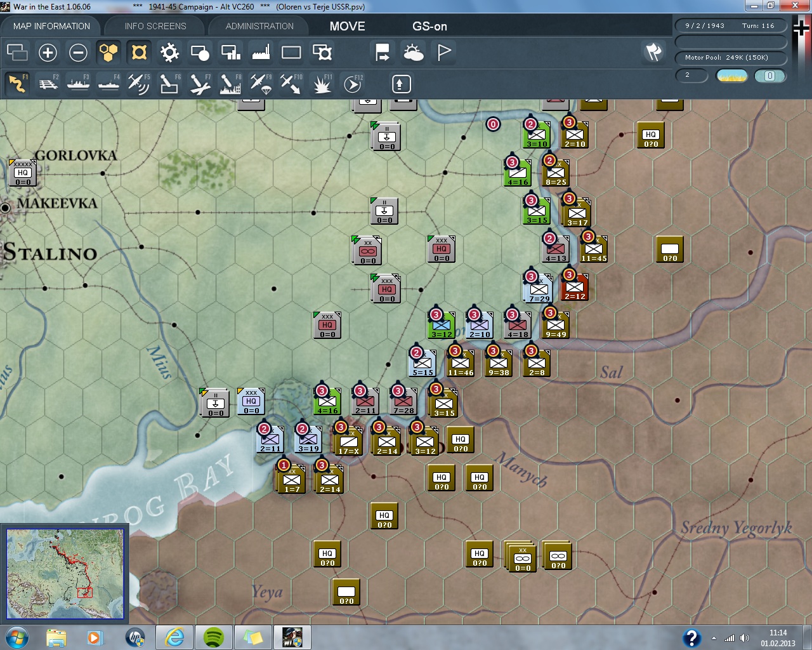Click the flag with arrow icon
The image size is (812, 650).
(383, 52)
